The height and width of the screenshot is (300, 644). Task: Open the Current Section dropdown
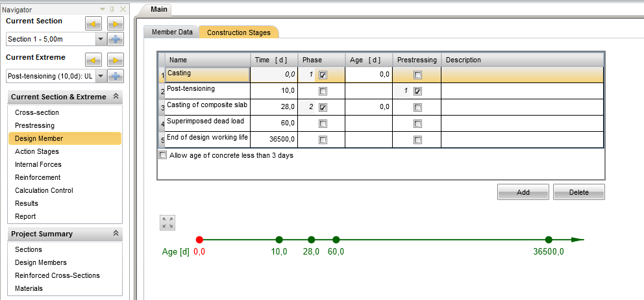[x=100, y=40]
